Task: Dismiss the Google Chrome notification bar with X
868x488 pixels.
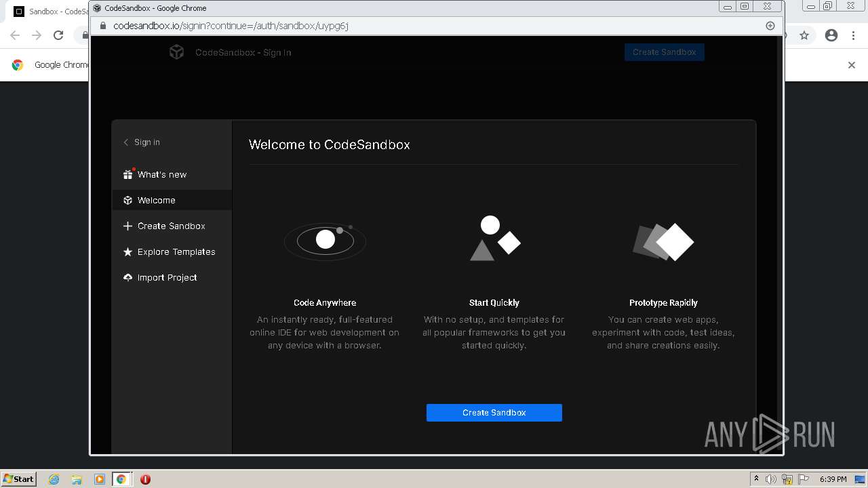Action: tap(852, 65)
